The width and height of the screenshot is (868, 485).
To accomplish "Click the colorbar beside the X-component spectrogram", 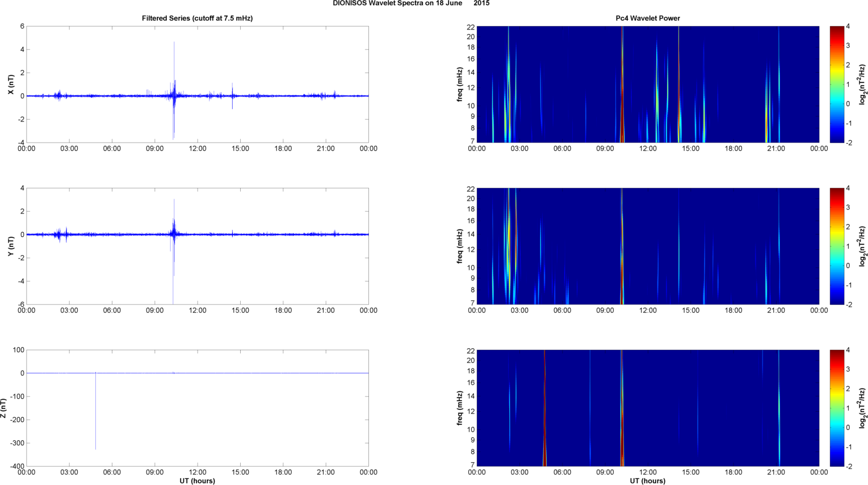I will (x=837, y=84).
